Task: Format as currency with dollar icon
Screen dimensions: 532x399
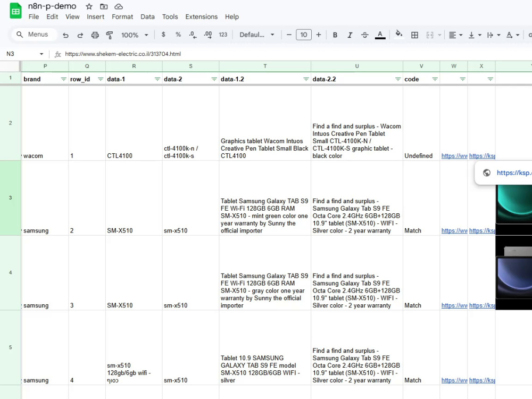Action: point(163,35)
